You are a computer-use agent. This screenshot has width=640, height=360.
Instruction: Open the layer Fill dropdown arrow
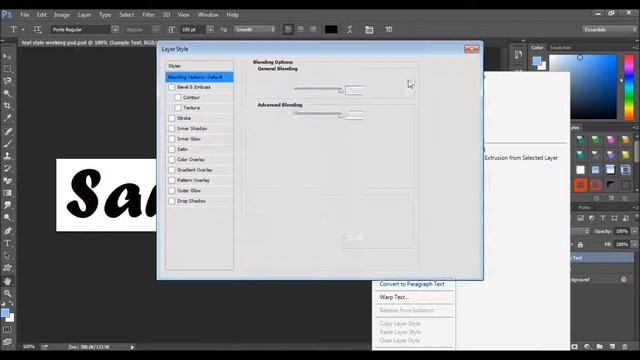[634, 244]
